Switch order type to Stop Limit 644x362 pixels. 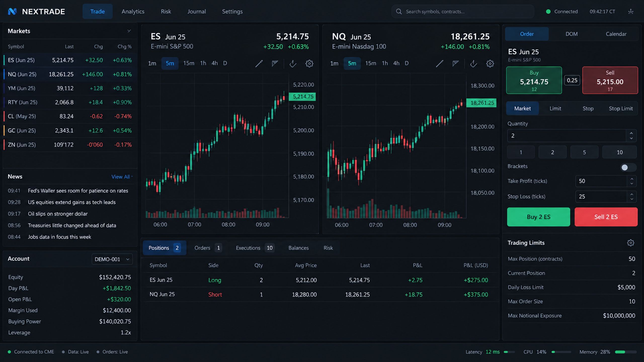(x=621, y=108)
